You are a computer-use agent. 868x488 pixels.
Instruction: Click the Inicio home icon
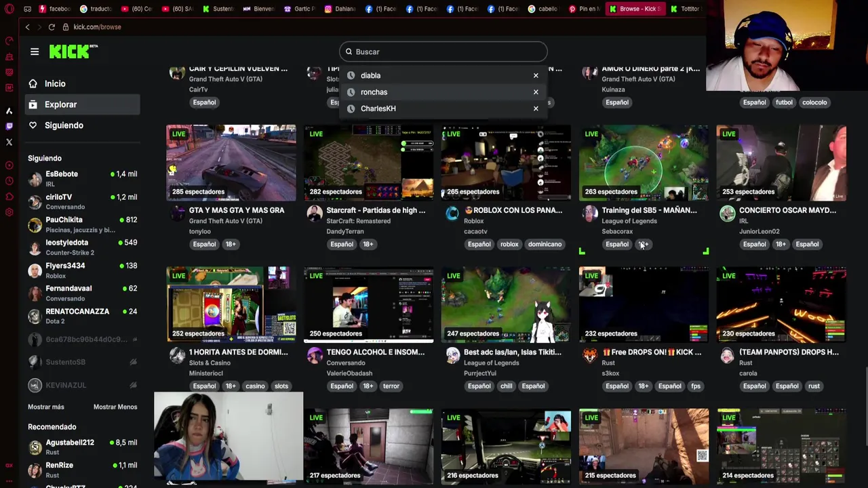pyautogui.click(x=33, y=83)
